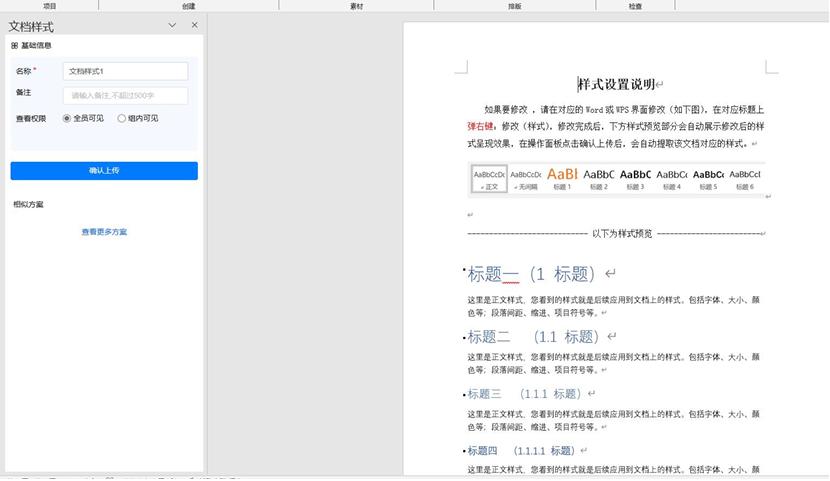Open the 检查 ribbon group
The width and height of the screenshot is (830, 481).
pyautogui.click(x=635, y=6)
